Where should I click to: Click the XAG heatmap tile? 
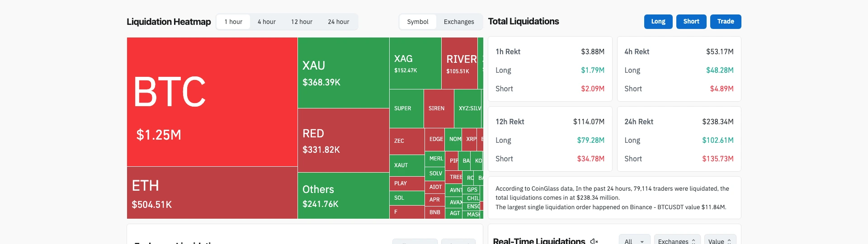tap(415, 63)
